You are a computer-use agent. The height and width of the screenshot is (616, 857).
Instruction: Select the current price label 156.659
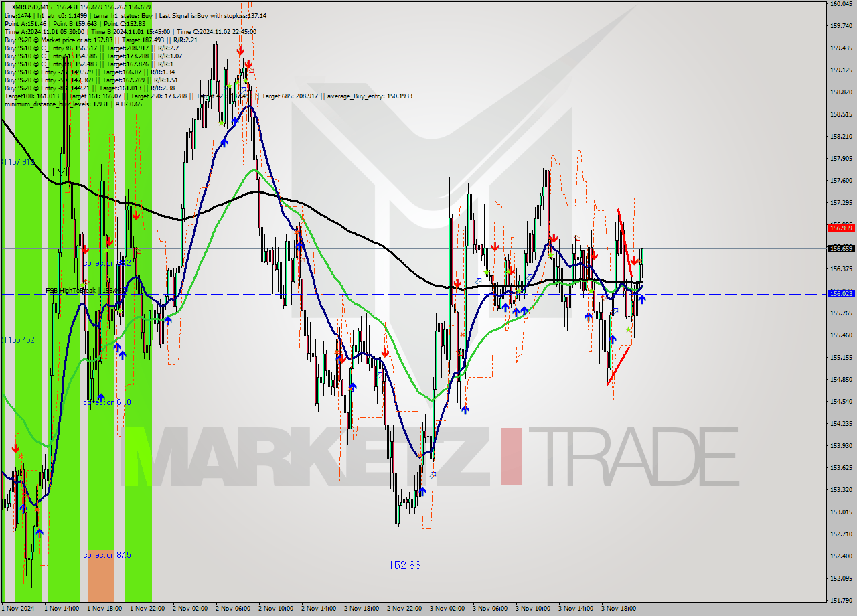[x=841, y=248]
